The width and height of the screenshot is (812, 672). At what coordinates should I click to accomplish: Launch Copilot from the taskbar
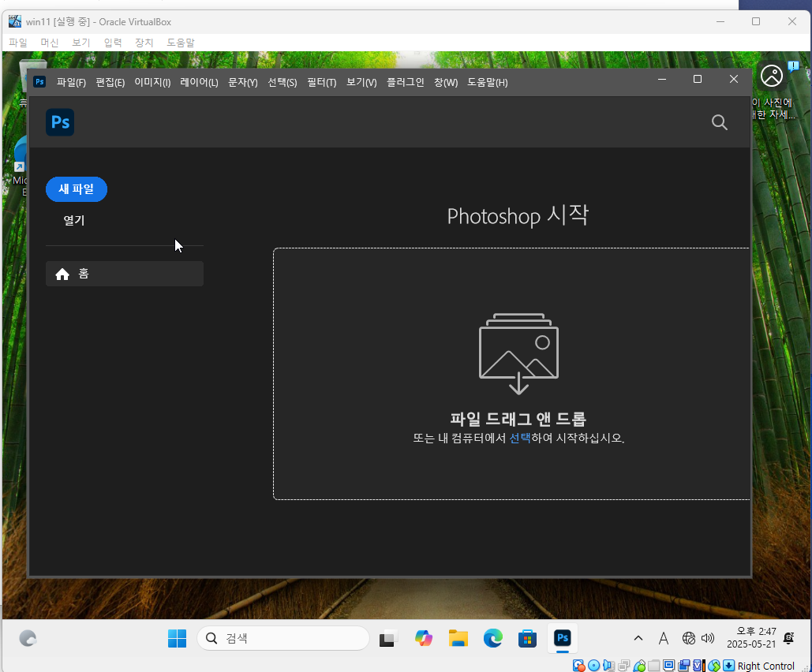point(424,638)
